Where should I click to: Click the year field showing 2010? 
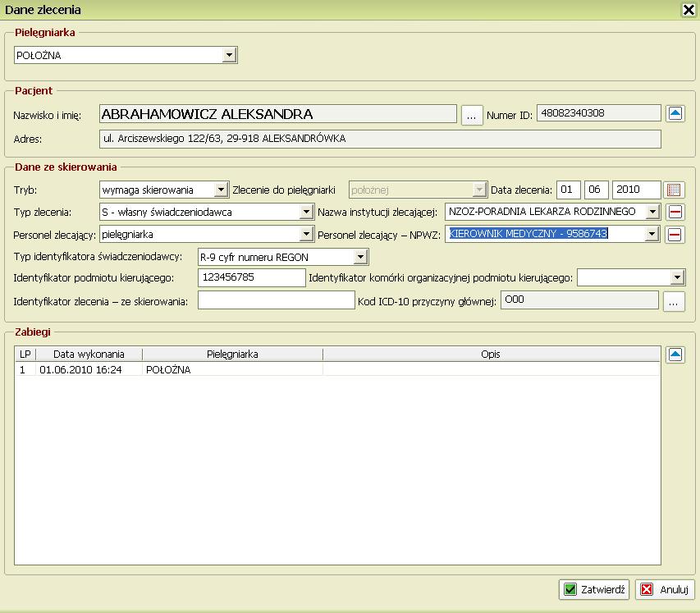click(x=636, y=190)
